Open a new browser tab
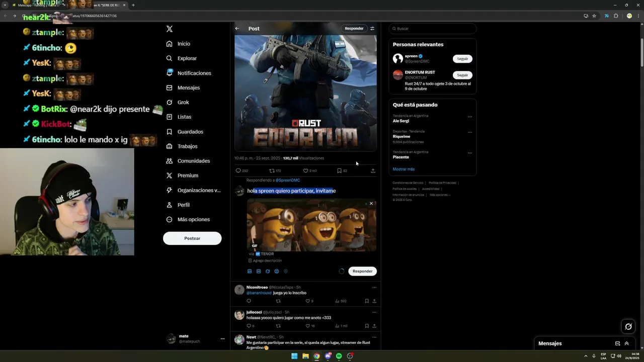644x362 pixels. [x=133, y=5]
